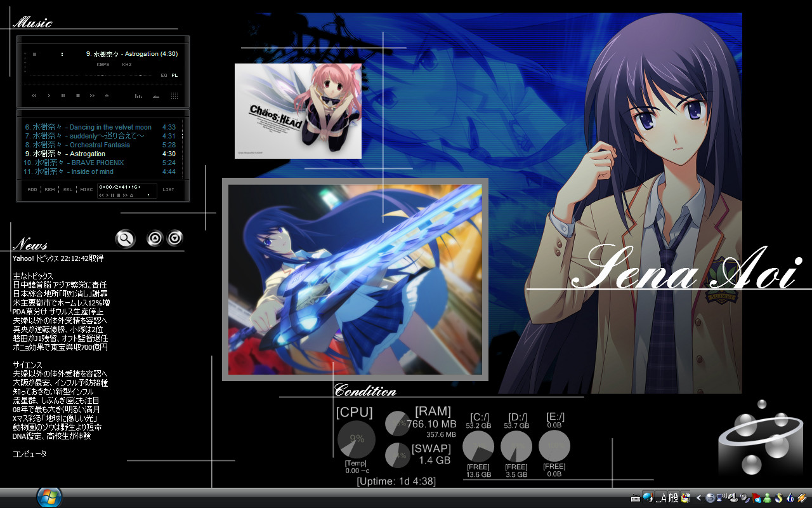Screen dimensions: 812x508
Task: Click the playlist mini next-track button
Action: click(x=124, y=195)
